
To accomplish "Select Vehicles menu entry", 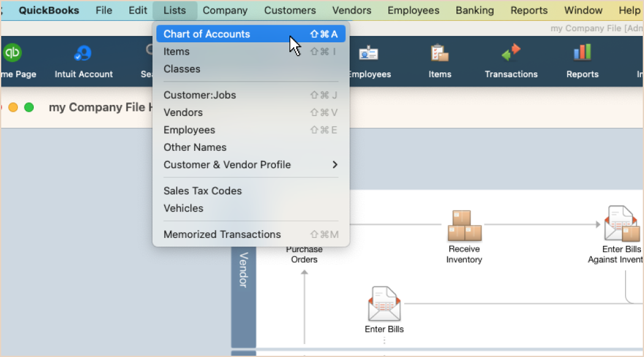I will pos(250,209).
